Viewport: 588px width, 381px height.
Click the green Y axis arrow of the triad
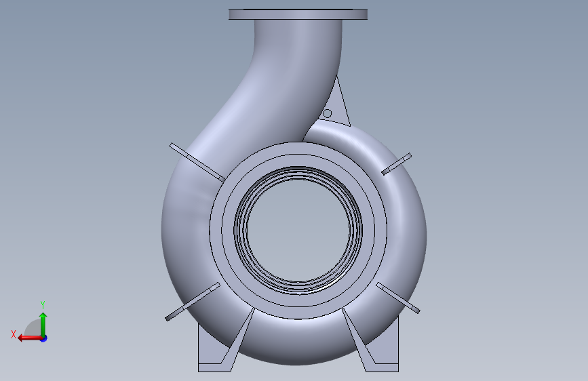point(43,324)
